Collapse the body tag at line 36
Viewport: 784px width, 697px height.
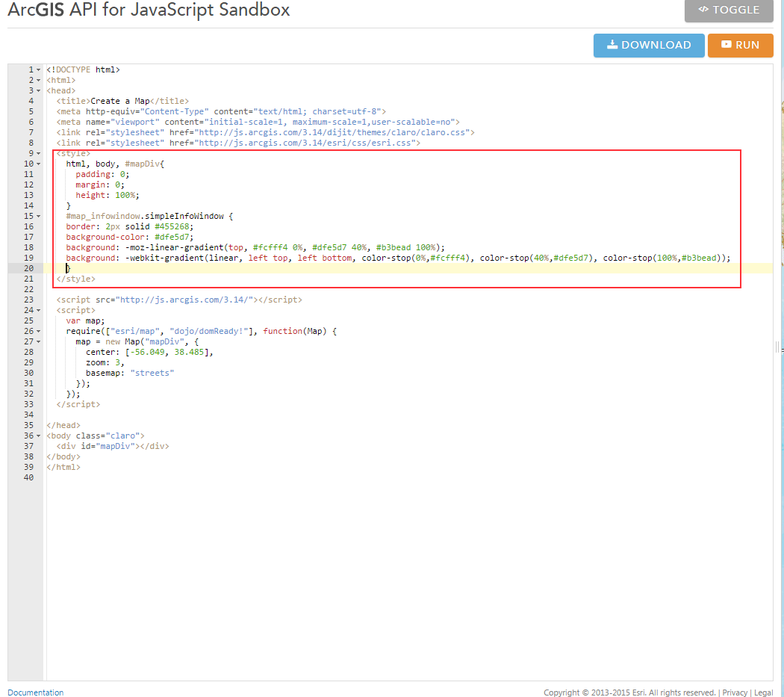point(39,436)
